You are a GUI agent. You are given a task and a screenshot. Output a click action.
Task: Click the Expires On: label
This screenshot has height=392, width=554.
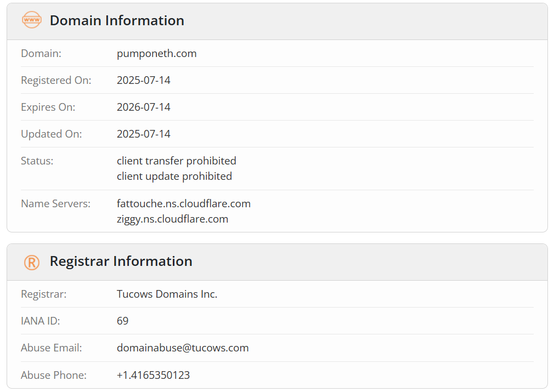click(x=48, y=107)
